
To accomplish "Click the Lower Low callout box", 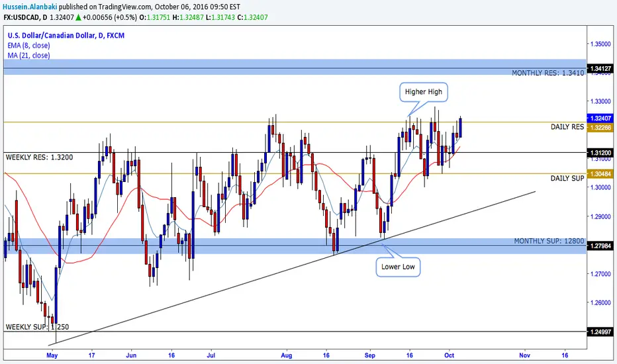I will (x=398, y=267).
